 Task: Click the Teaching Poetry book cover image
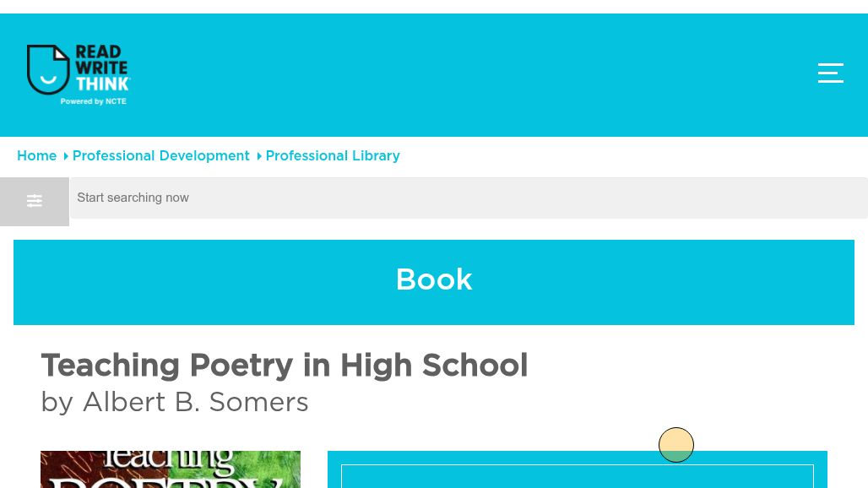pyautogui.click(x=171, y=469)
